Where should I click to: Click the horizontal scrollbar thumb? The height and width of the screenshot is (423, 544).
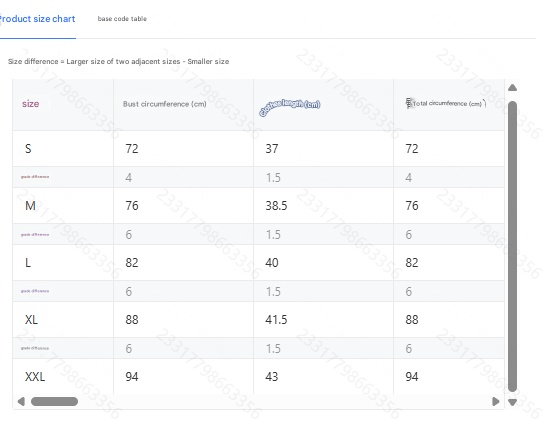coord(54,401)
